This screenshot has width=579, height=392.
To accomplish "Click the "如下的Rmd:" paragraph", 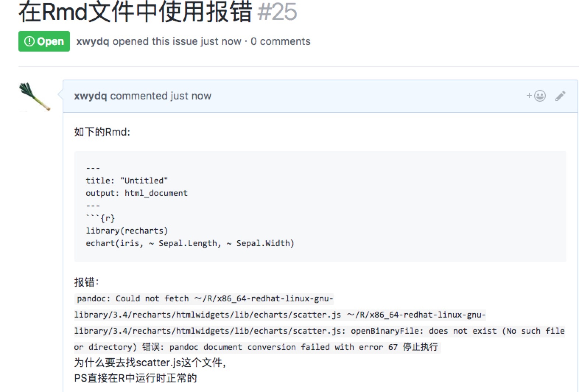I will coord(102,132).
